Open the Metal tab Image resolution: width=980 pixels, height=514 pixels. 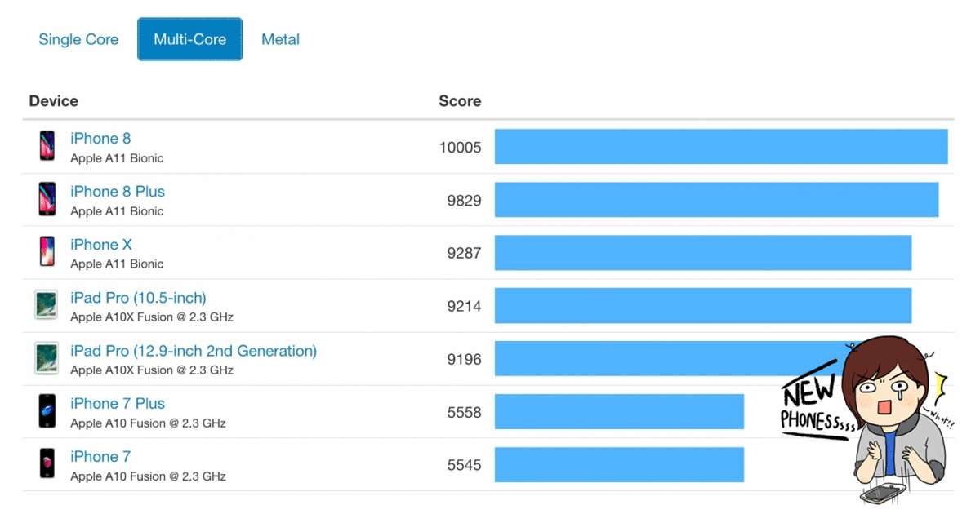(280, 39)
